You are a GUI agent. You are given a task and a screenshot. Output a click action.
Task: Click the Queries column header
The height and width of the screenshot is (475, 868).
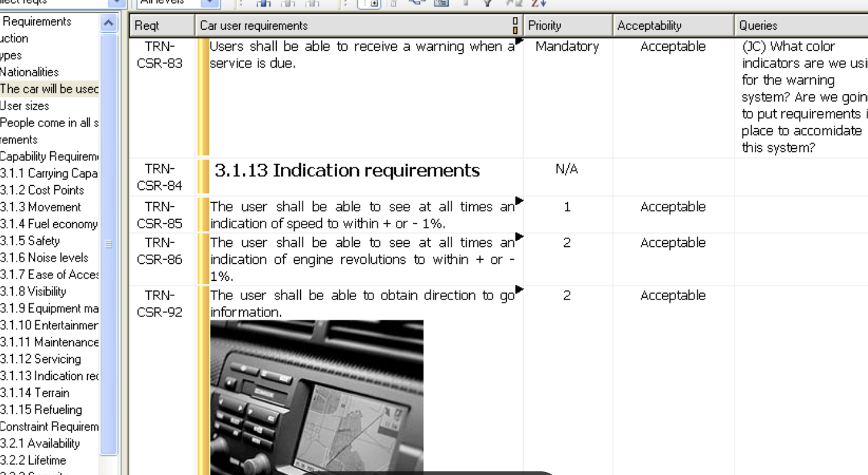801,25
